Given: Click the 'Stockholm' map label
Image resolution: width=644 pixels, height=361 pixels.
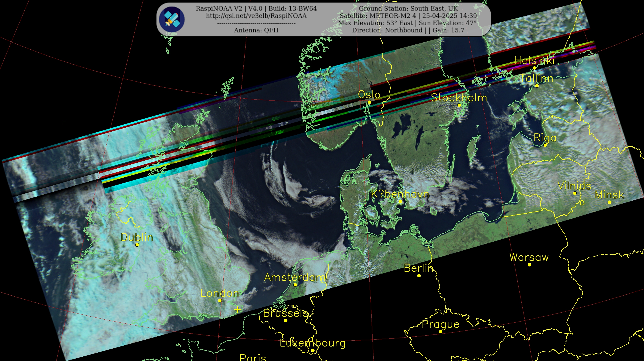Looking at the screenshot, I should point(459,98).
